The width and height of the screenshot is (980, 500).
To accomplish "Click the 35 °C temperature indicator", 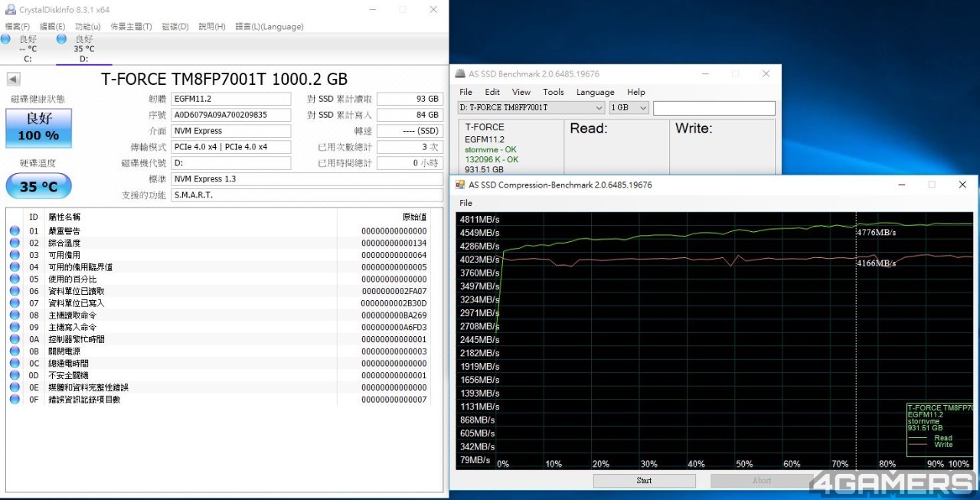I will click(x=38, y=186).
